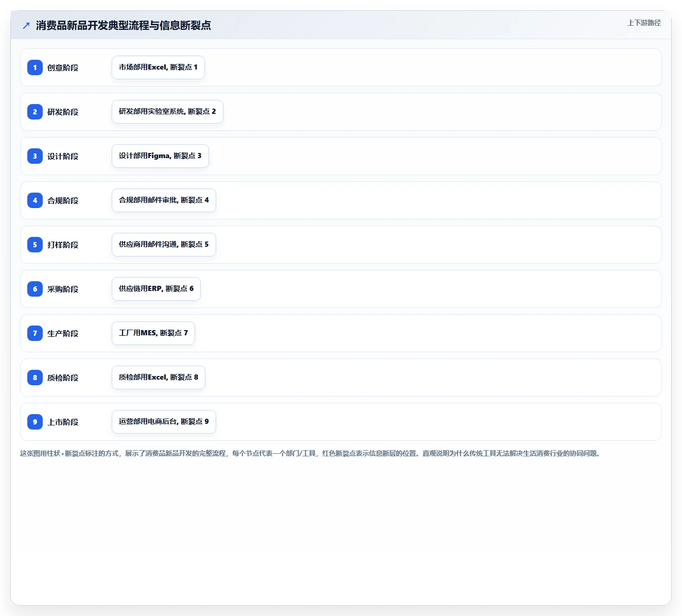Click the 设计阶段 stage label
Image resolution: width=682 pixels, height=616 pixels.
[x=63, y=157]
